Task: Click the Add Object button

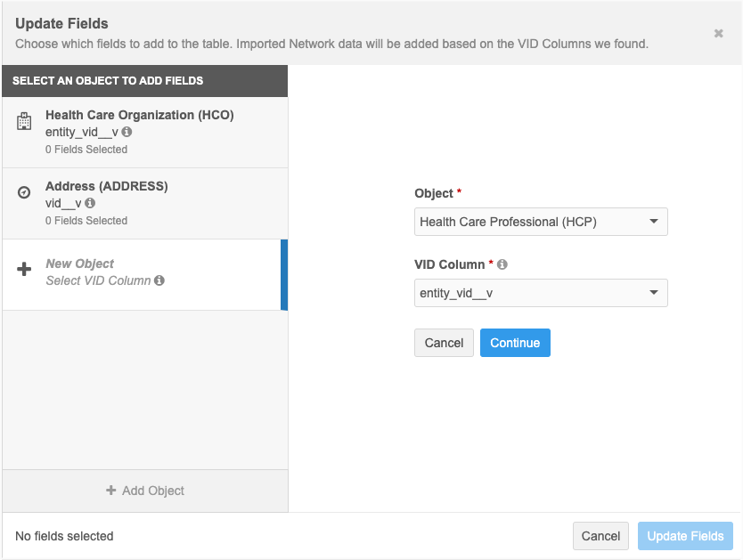Action: 145,491
